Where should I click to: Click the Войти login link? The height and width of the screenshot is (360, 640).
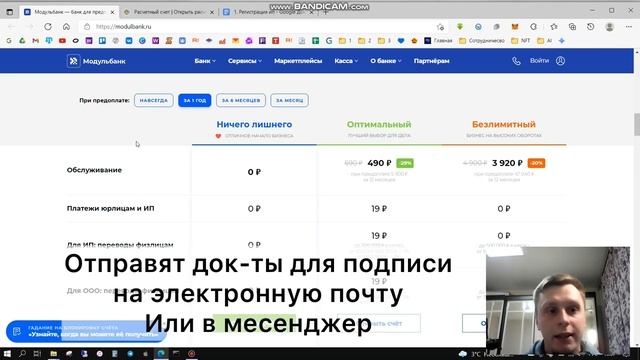click(x=539, y=60)
